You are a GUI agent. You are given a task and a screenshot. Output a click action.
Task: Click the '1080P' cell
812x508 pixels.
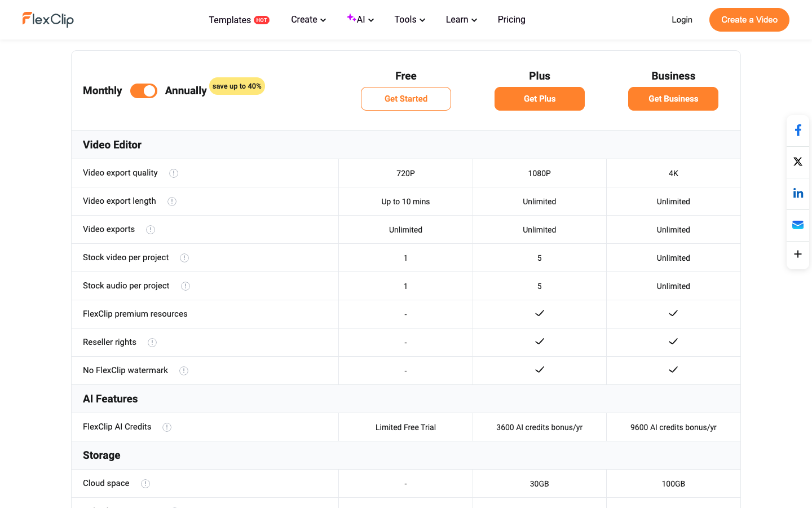tap(540, 173)
